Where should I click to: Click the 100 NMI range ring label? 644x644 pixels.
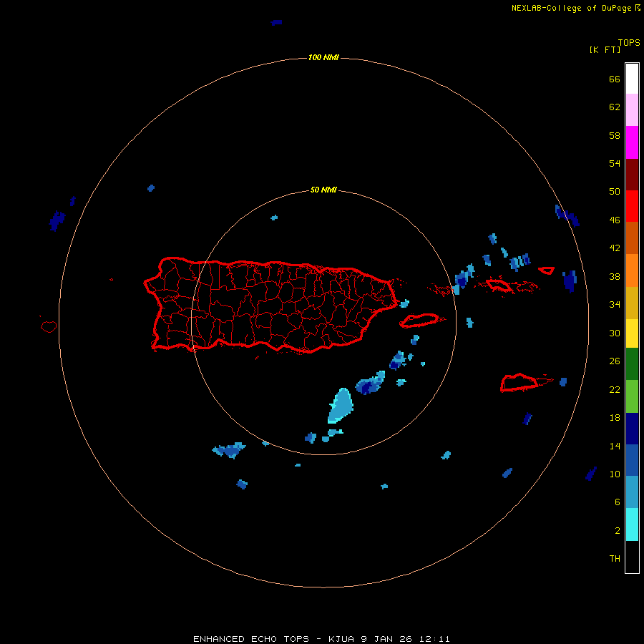click(x=323, y=57)
